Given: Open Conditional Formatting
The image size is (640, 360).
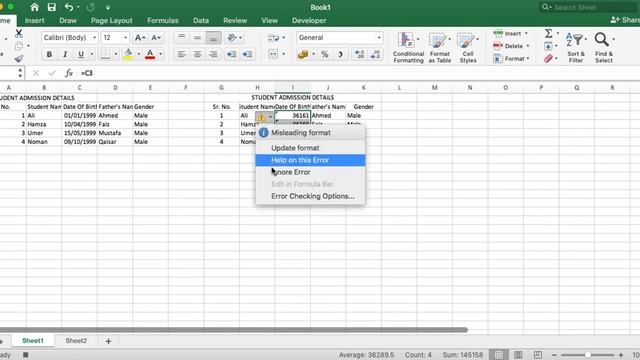Looking at the screenshot, I should (x=408, y=48).
